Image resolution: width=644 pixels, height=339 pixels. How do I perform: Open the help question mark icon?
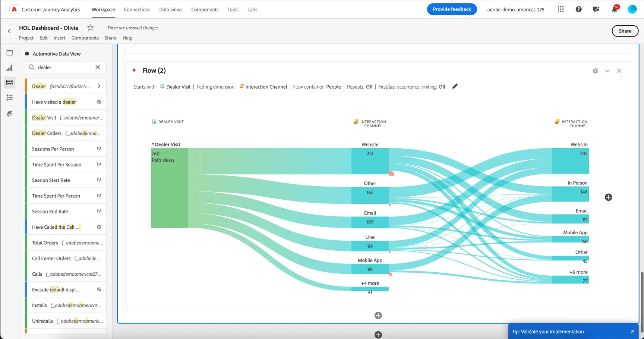578,9
